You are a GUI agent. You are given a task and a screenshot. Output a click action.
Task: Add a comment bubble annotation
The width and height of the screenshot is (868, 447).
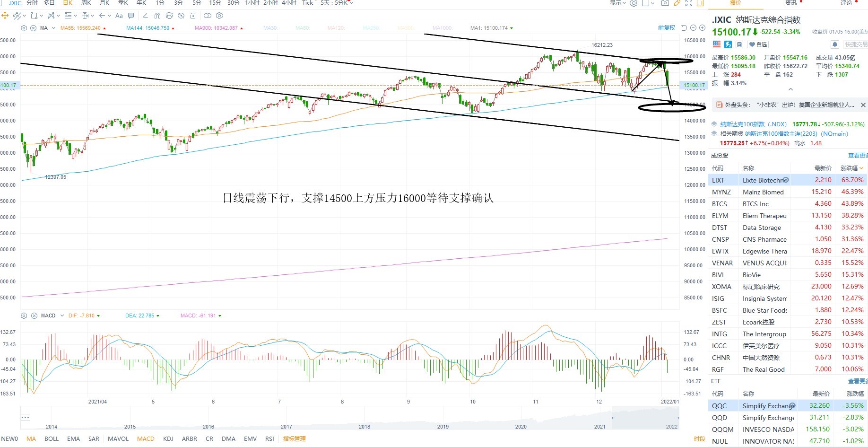tap(131, 16)
